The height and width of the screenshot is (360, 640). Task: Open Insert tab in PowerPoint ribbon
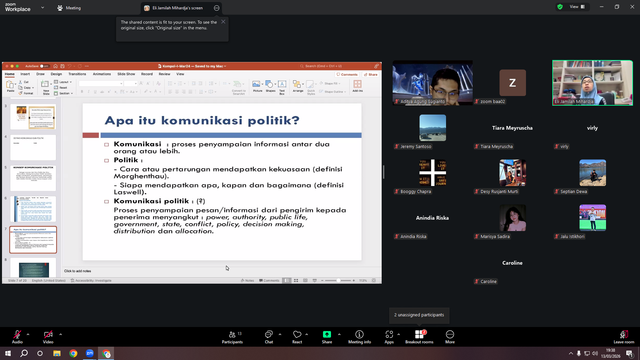click(25, 74)
